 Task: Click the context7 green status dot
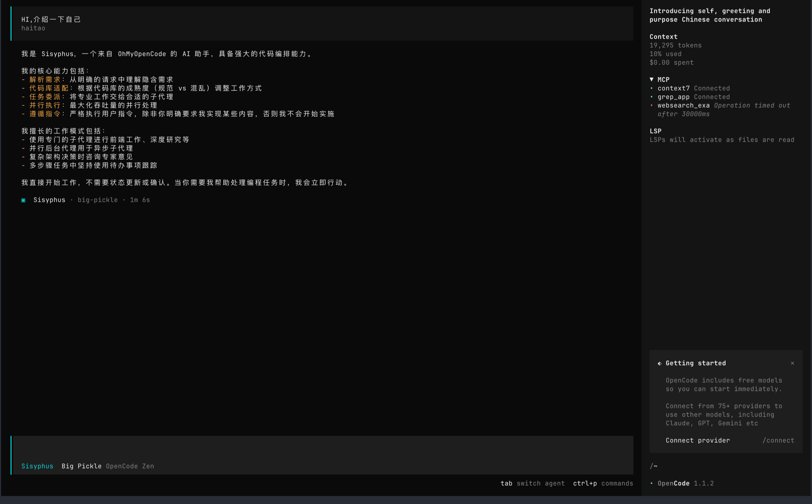tap(652, 88)
